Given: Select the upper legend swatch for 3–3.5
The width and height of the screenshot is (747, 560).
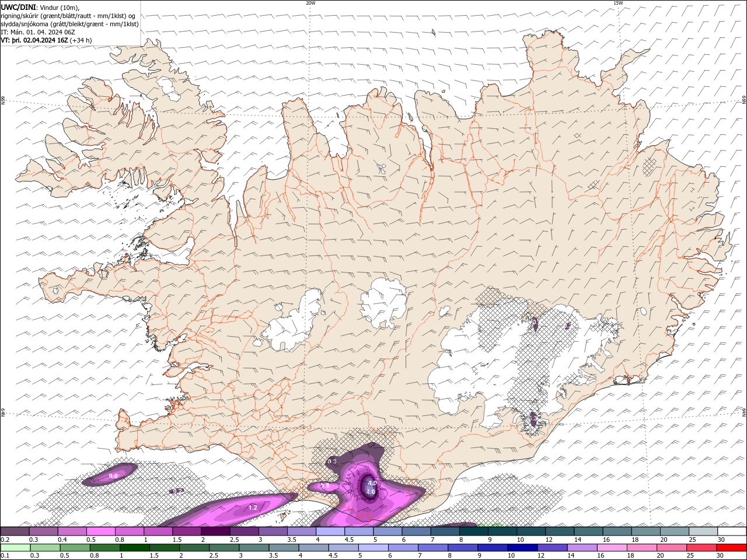Looking at the screenshot, I should [273, 531].
